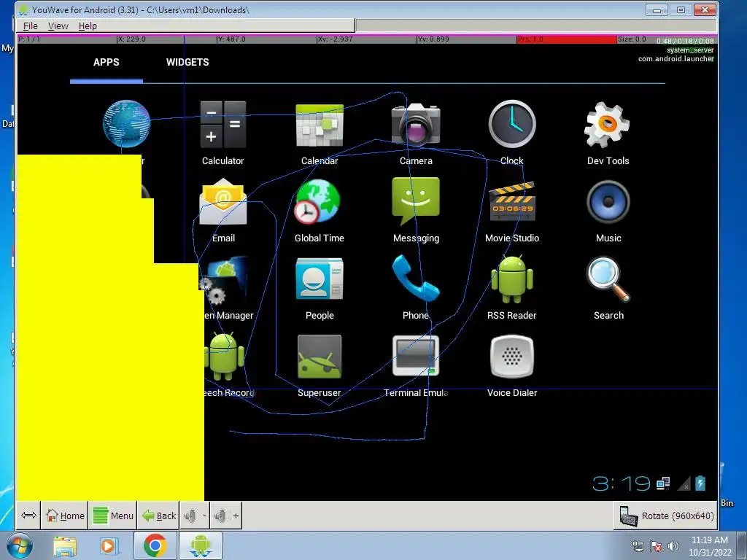
Task: Open the Browser globe app
Action: point(127,124)
